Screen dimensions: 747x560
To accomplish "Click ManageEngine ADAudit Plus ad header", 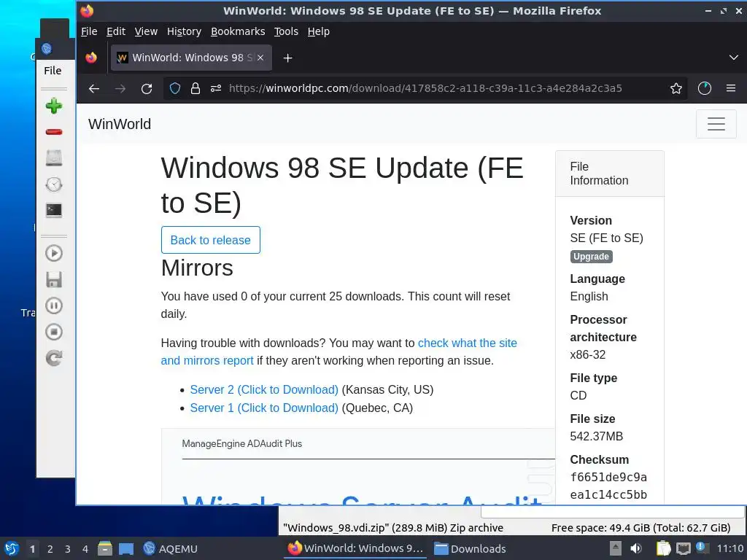I will coord(242,444).
